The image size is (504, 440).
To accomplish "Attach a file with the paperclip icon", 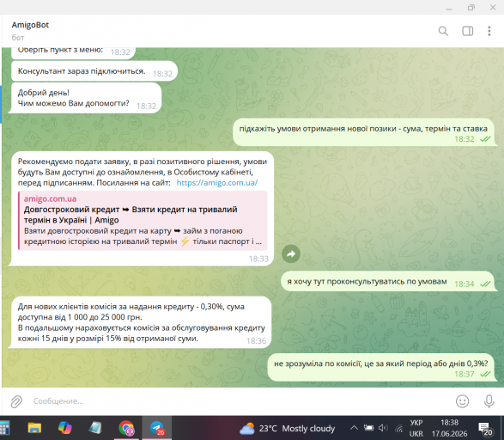I will [x=16, y=401].
